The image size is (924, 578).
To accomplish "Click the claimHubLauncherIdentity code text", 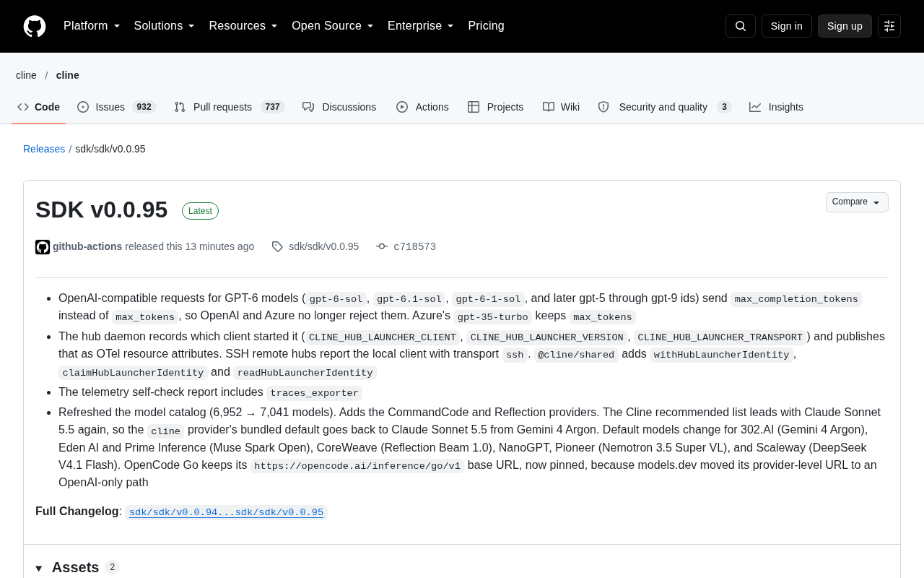I will 133,373.
